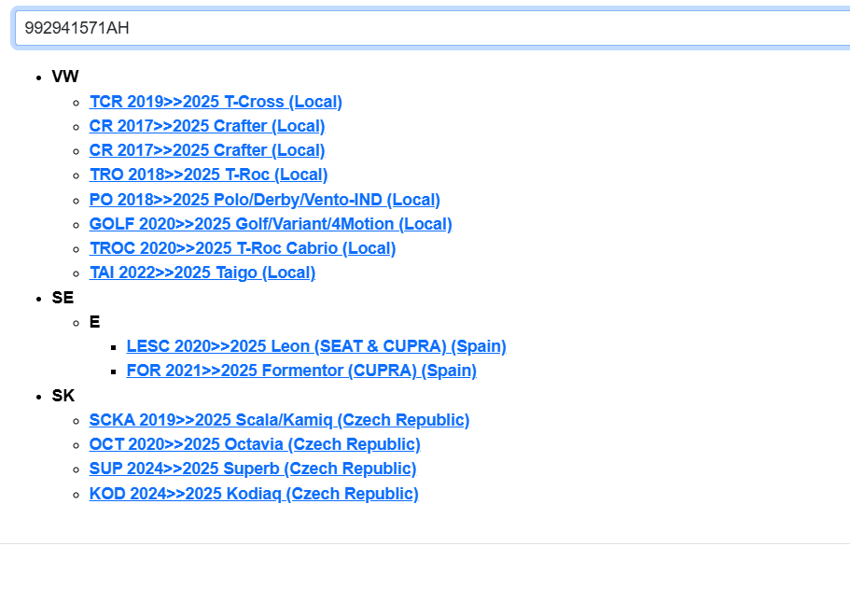The image size is (850, 616).
Task: Open TROC 2020>>2025 T-Roc Cabrio link
Action: [243, 248]
